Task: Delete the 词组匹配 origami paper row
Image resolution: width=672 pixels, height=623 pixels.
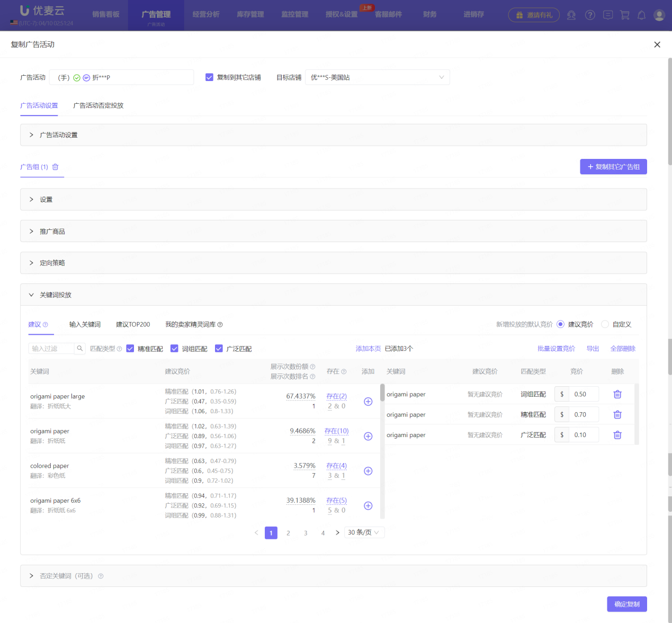Action: [x=617, y=394]
